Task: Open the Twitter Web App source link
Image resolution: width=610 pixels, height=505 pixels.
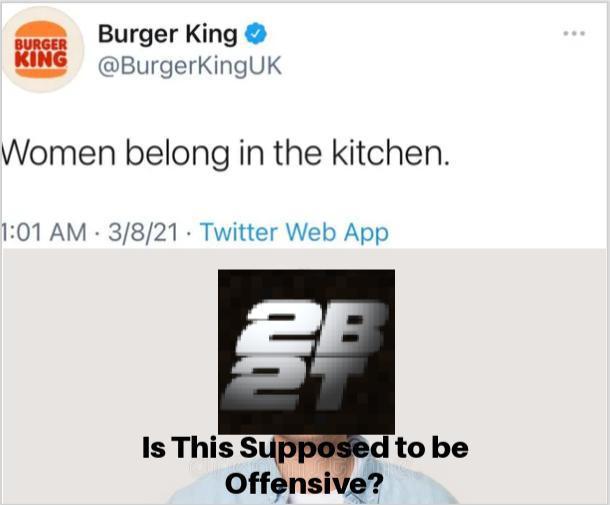Action: [x=294, y=233]
